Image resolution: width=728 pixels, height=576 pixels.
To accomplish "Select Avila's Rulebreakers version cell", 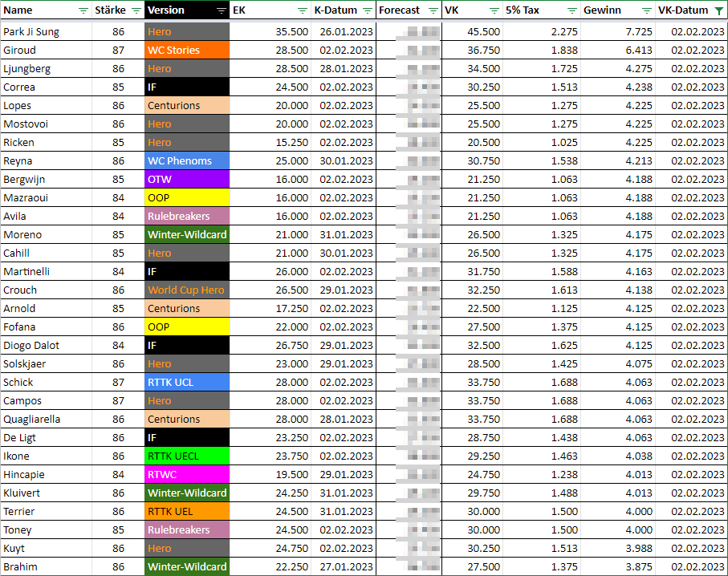I will click(x=187, y=217).
